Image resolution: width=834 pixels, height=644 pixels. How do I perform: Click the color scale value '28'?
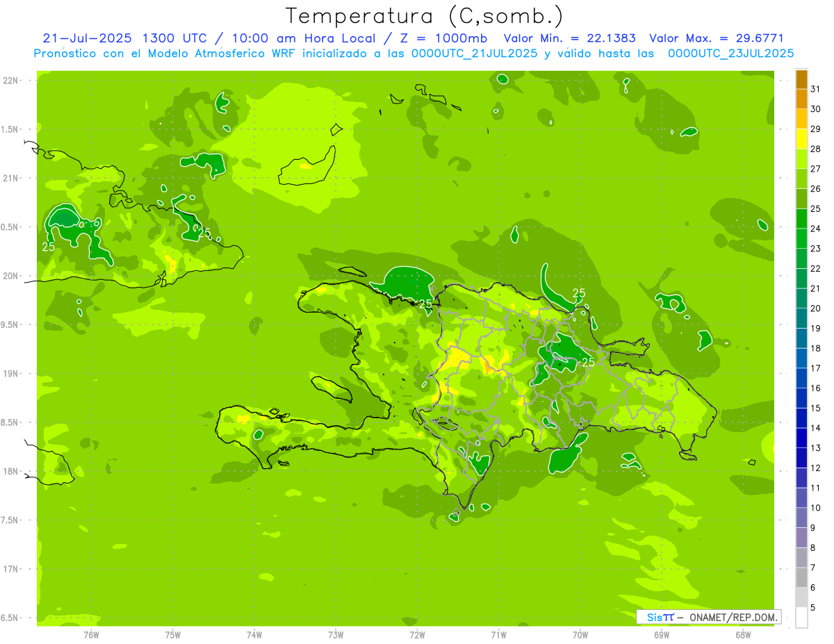pyautogui.click(x=816, y=149)
